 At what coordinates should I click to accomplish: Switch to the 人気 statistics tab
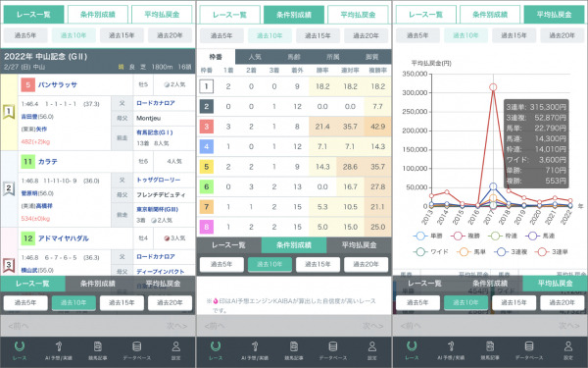coord(255,57)
